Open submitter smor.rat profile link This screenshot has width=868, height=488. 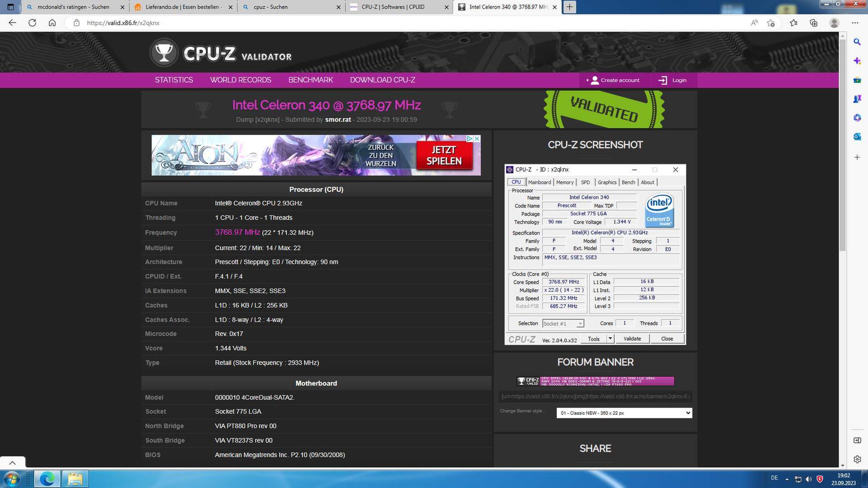[x=338, y=120]
